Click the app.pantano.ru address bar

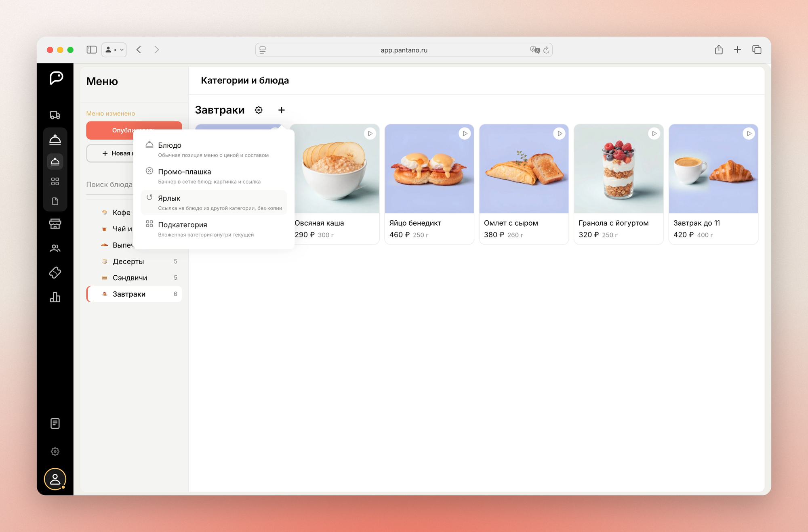pos(404,50)
